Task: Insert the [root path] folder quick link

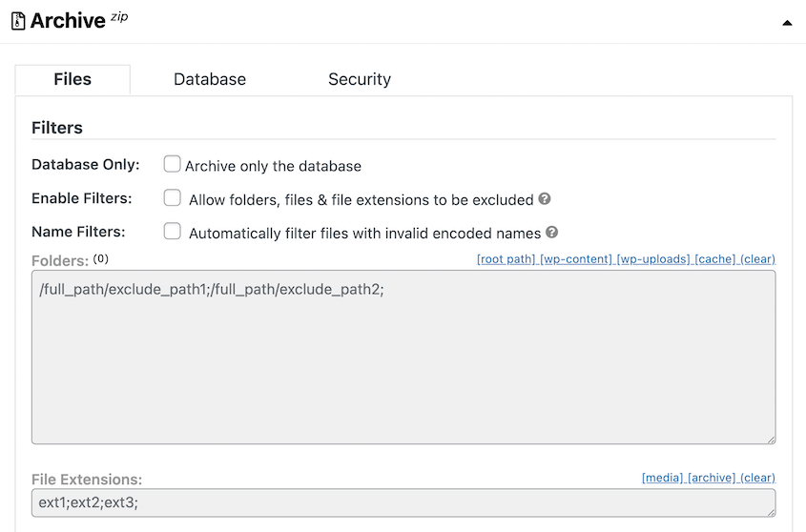Action: click(506, 259)
